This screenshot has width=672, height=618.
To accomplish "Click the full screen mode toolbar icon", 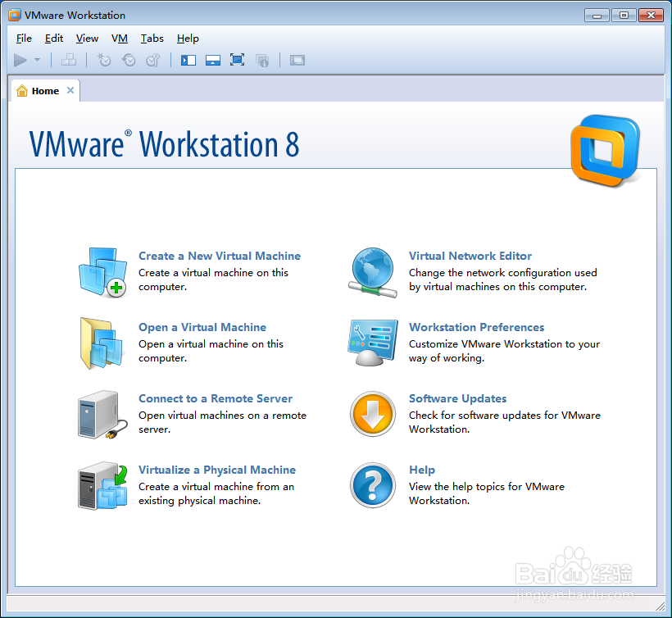I will coord(237,60).
